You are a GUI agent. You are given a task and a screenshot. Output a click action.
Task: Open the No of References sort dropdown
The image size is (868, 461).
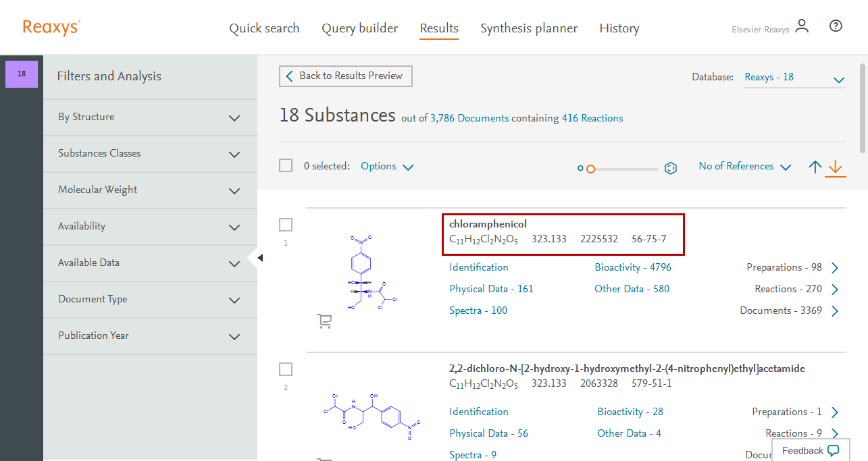744,167
